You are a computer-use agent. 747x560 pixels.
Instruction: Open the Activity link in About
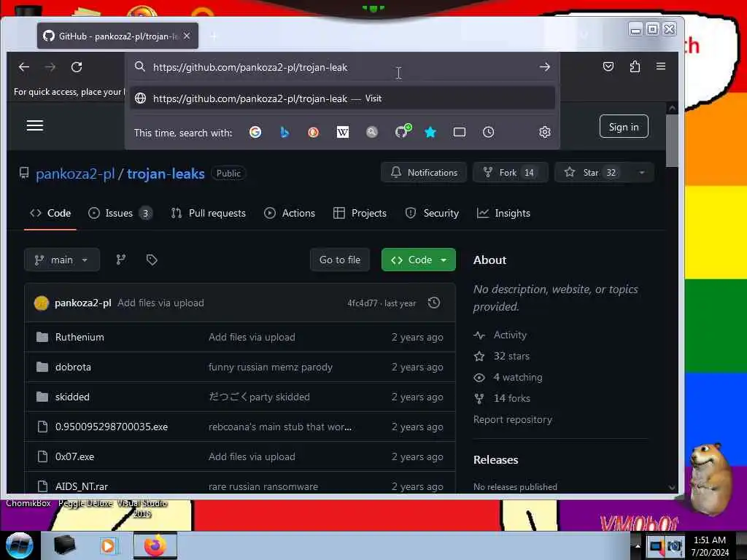coord(510,335)
